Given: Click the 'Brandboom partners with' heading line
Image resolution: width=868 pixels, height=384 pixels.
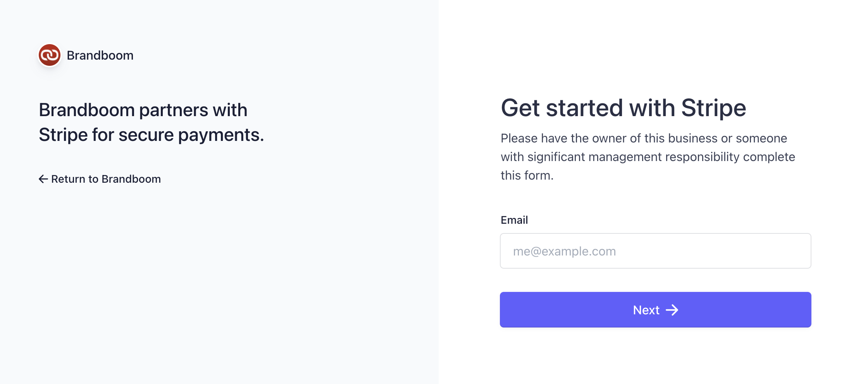Looking at the screenshot, I should 143,110.
